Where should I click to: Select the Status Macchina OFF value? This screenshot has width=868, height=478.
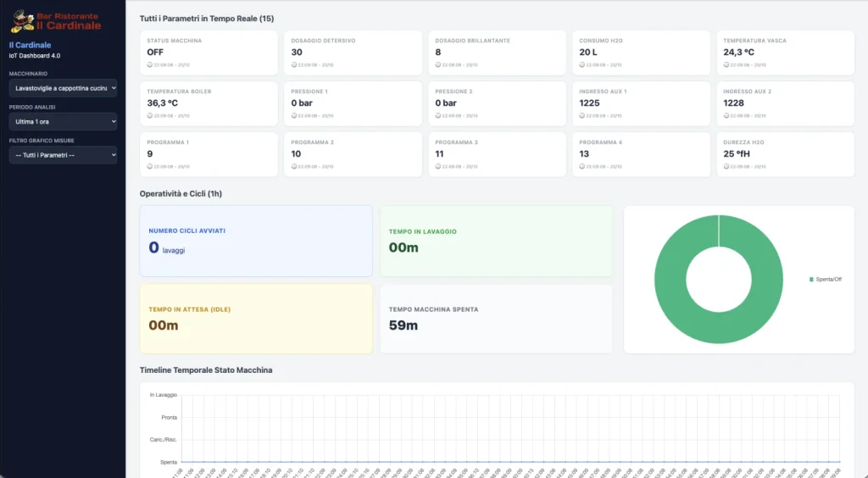pyautogui.click(x=155, y=52)
